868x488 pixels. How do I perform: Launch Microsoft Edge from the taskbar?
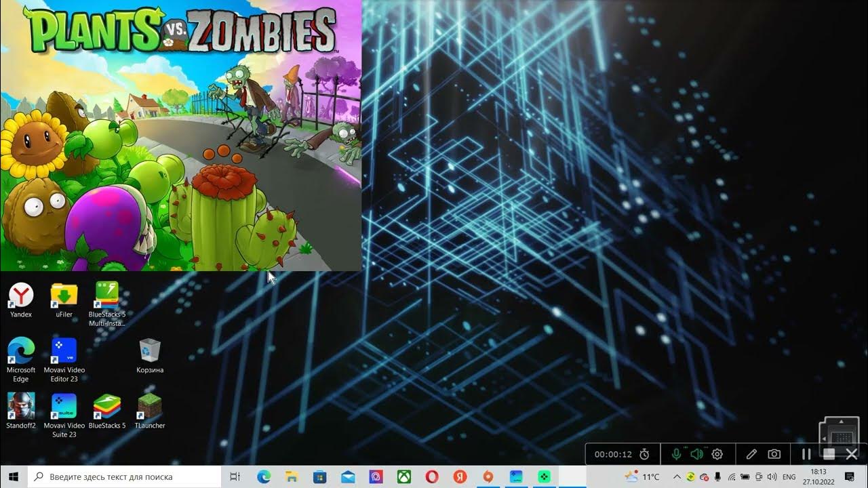coord(264,476)
